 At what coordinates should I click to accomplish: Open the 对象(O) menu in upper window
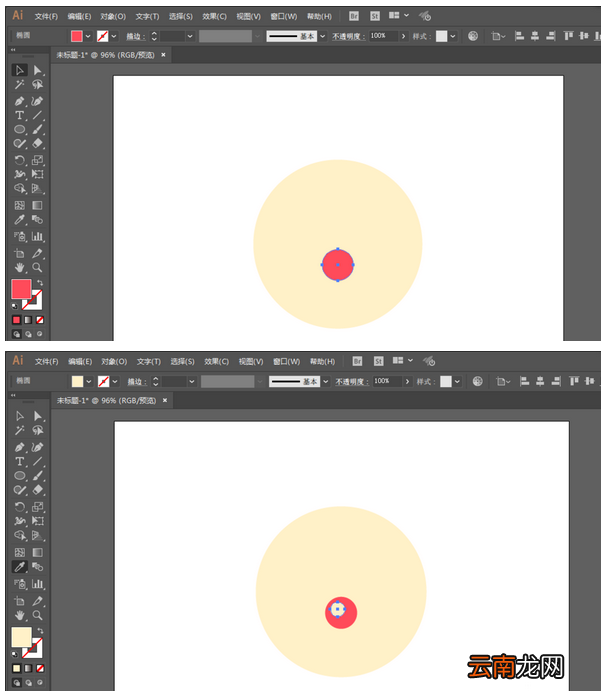[x=113, y=16]
